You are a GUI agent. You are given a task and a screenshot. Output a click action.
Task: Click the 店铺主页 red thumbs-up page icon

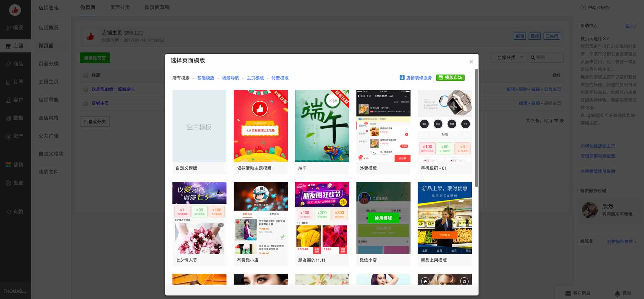coord(90,36)
